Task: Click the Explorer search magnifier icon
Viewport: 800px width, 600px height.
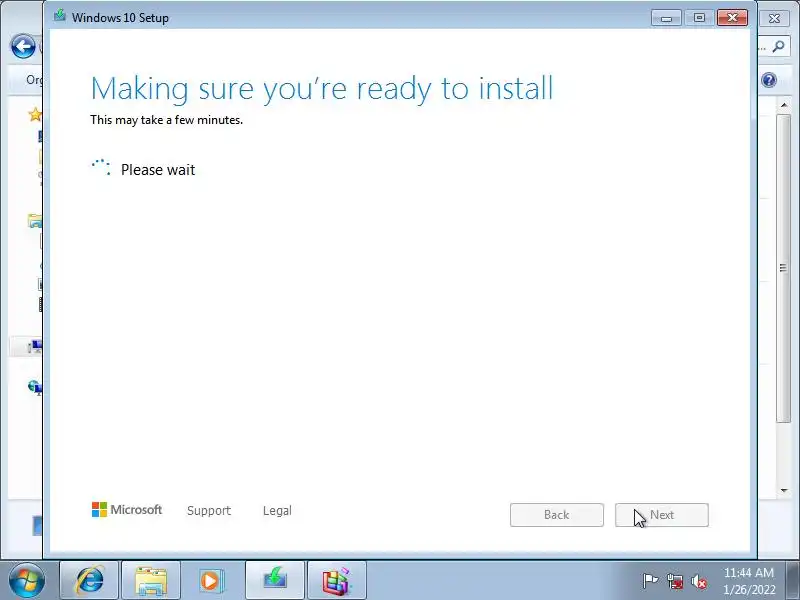Action: click(x=778, y=47)
